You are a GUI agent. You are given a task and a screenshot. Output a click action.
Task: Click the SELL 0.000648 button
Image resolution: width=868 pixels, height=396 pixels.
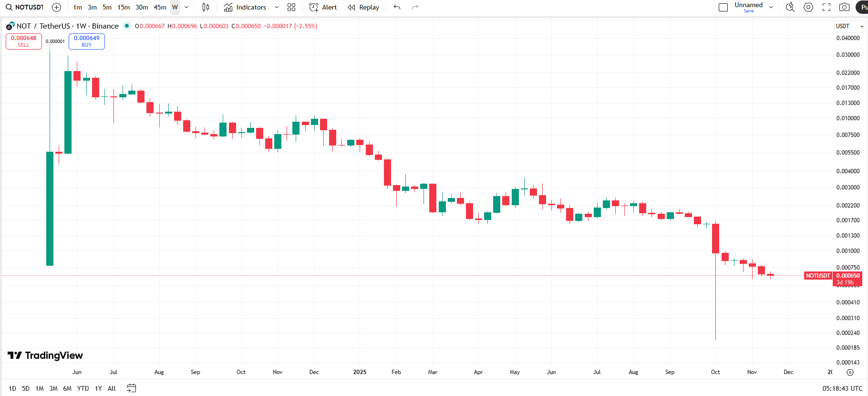[x=24, y=42]
